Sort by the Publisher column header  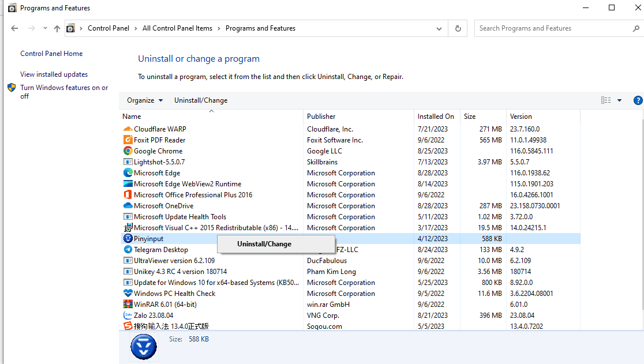pos(358,117)
